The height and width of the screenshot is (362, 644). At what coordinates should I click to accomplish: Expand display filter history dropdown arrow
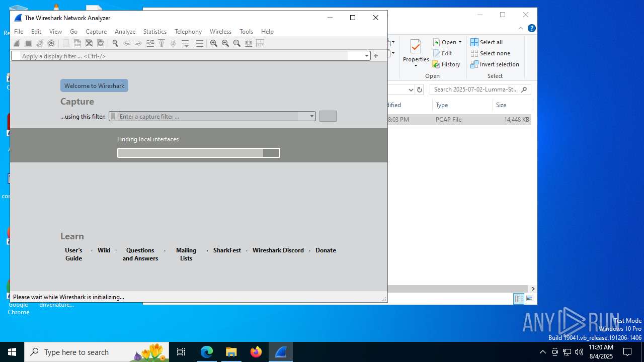(367, 56)
